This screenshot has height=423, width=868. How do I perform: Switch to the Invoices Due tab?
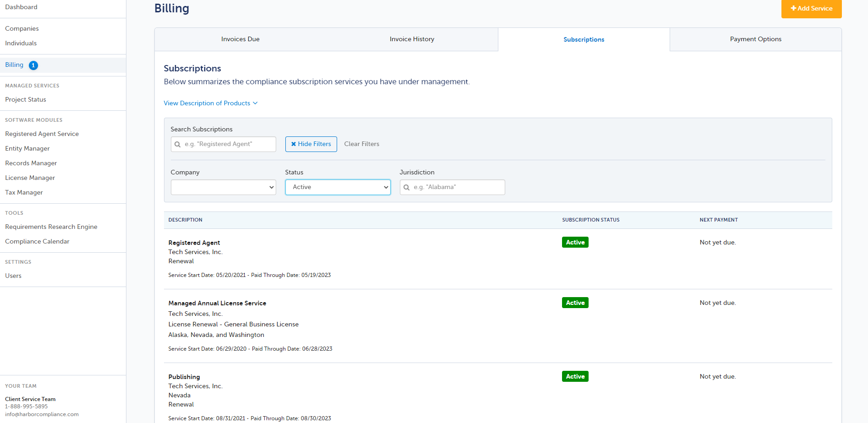point(240,39)
